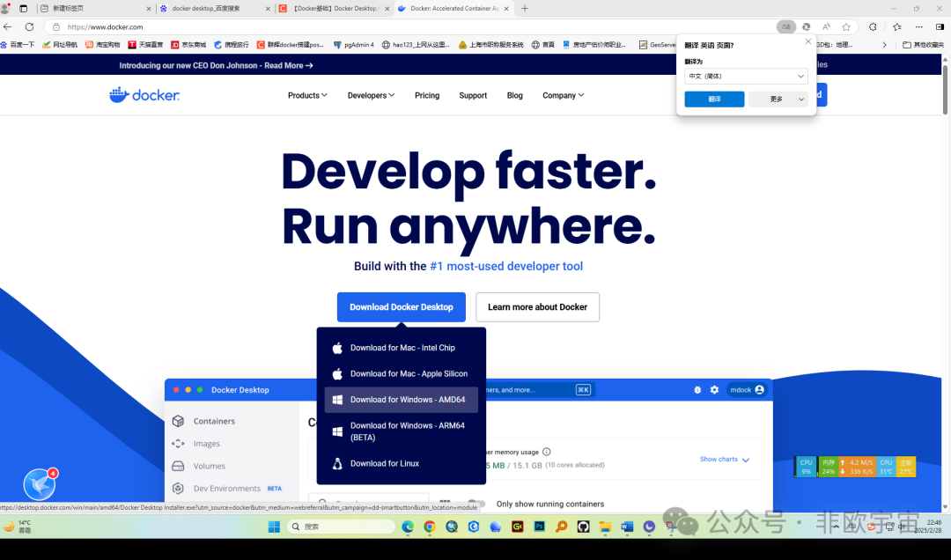Open the 其他收藏夹 bookmarks folder

tap(923, 45)
